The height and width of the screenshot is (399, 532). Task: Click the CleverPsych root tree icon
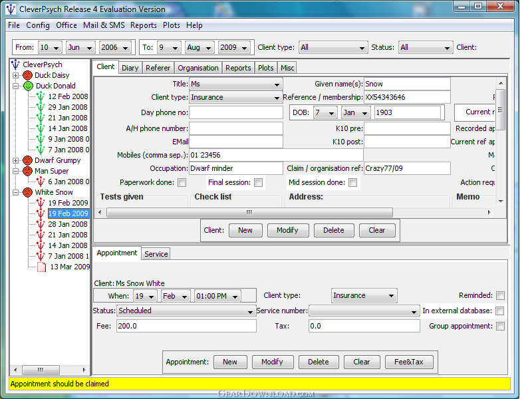point(15,65)
